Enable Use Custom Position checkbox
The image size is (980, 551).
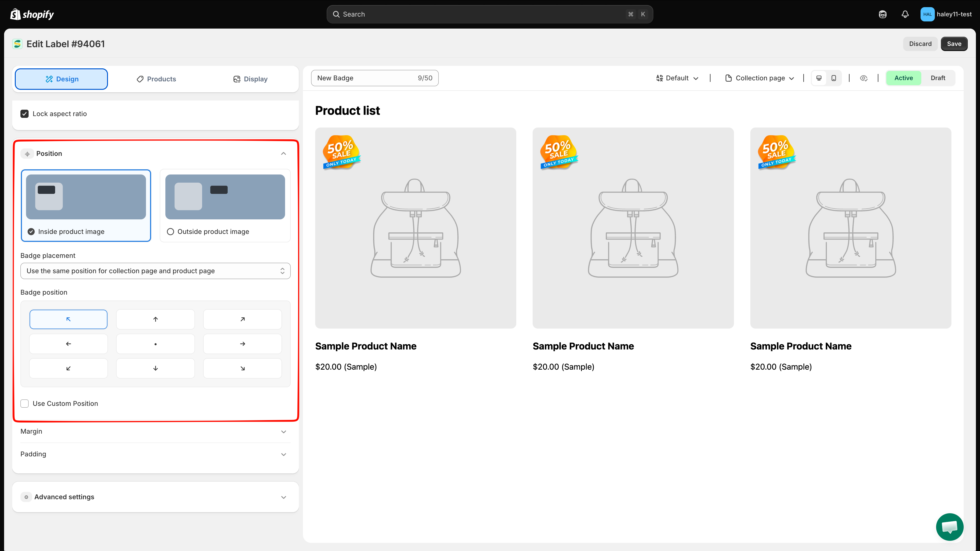coord(24,404)
